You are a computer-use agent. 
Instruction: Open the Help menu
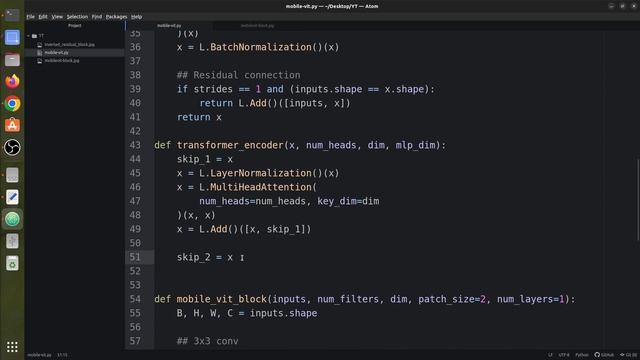136,17
